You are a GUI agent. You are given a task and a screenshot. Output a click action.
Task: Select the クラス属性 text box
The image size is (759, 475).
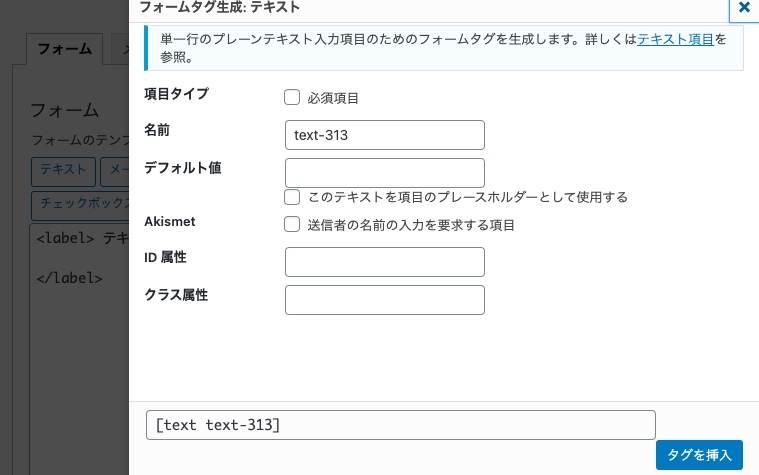point(384,300)
